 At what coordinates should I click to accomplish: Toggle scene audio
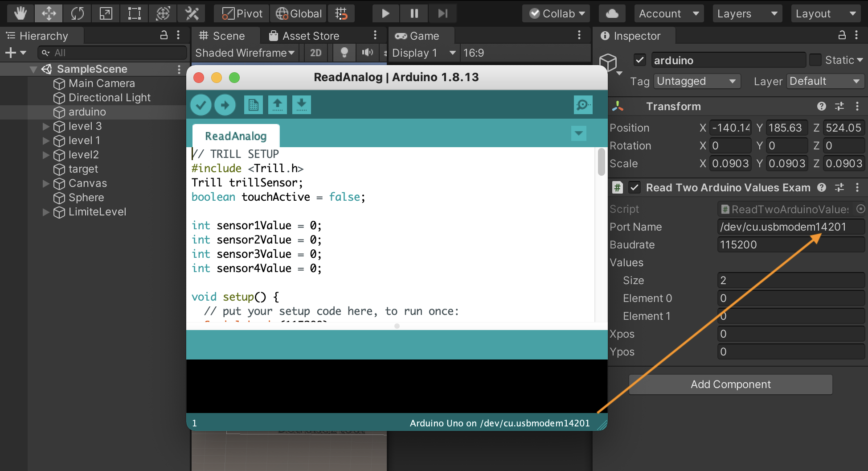[368, 53]
